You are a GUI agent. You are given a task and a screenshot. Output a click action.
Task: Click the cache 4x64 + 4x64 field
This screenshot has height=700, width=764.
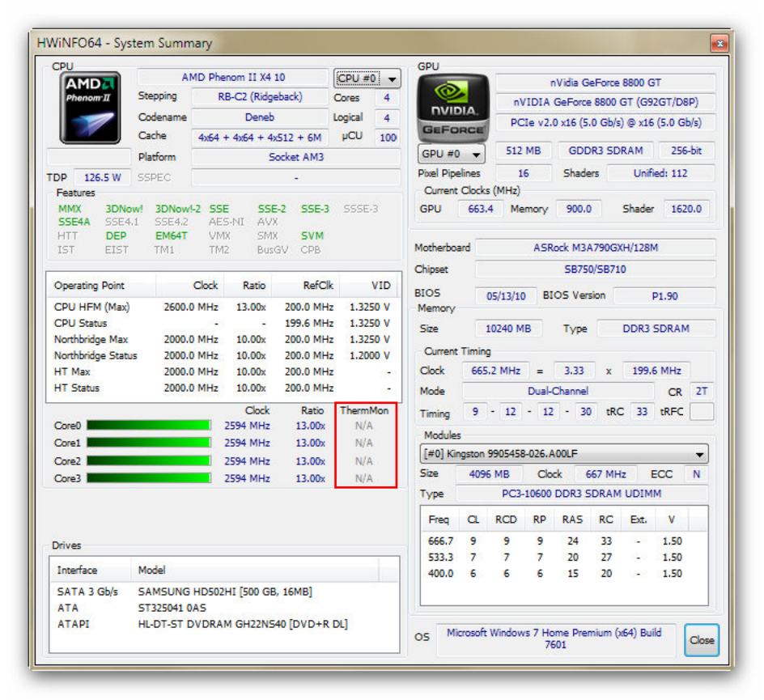point(260,138)
